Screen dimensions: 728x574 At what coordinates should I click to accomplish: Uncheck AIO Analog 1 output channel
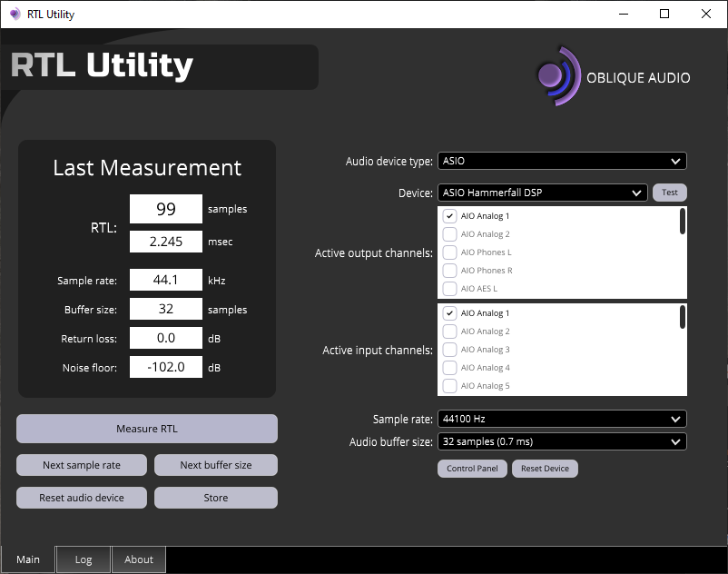click(449, 216)
